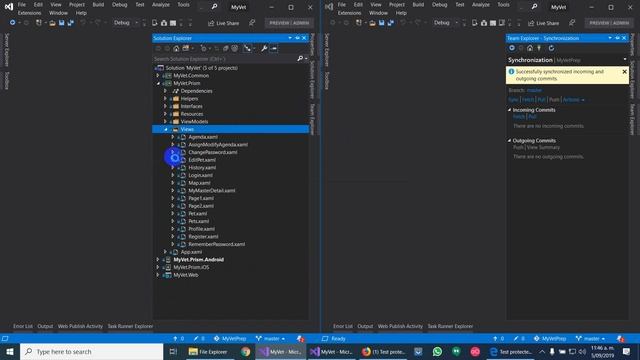Expand the Helpers folder
The image size is (640, 360).
coord(165,98)
